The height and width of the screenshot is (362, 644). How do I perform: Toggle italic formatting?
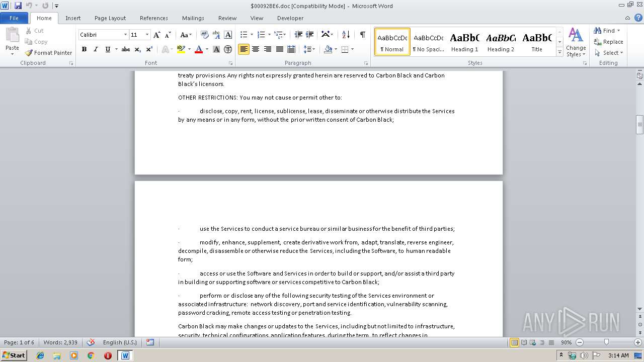[x=96, y=49]
